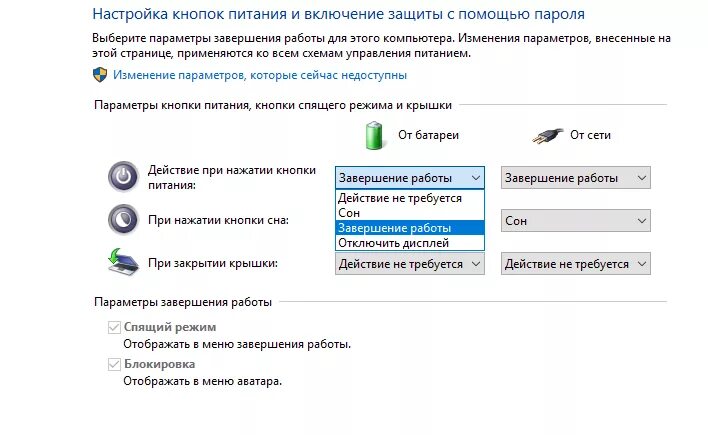Choose Отключить дисплей in open list
Viewport: 708px width, 435px height.
(x=410, y=243)
